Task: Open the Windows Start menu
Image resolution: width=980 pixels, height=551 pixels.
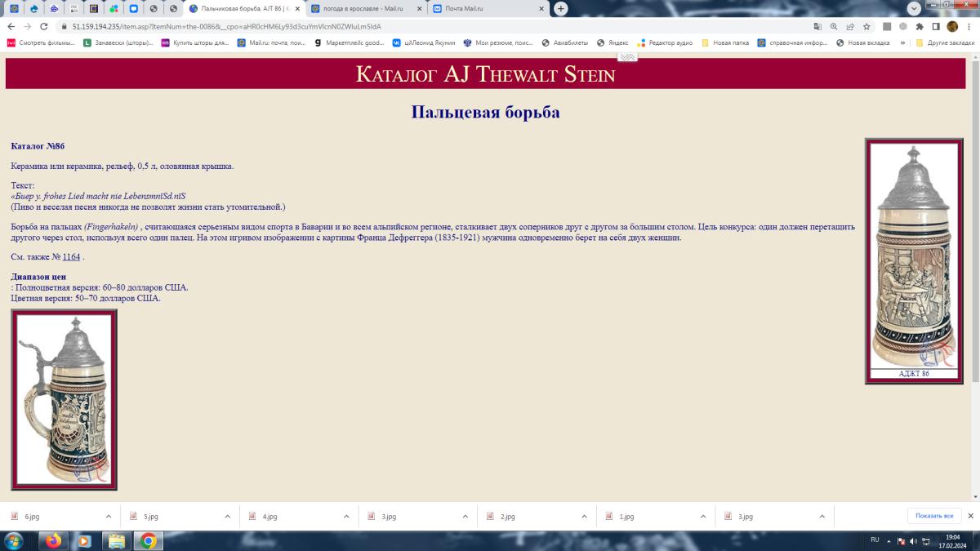Action: point(14,540)
